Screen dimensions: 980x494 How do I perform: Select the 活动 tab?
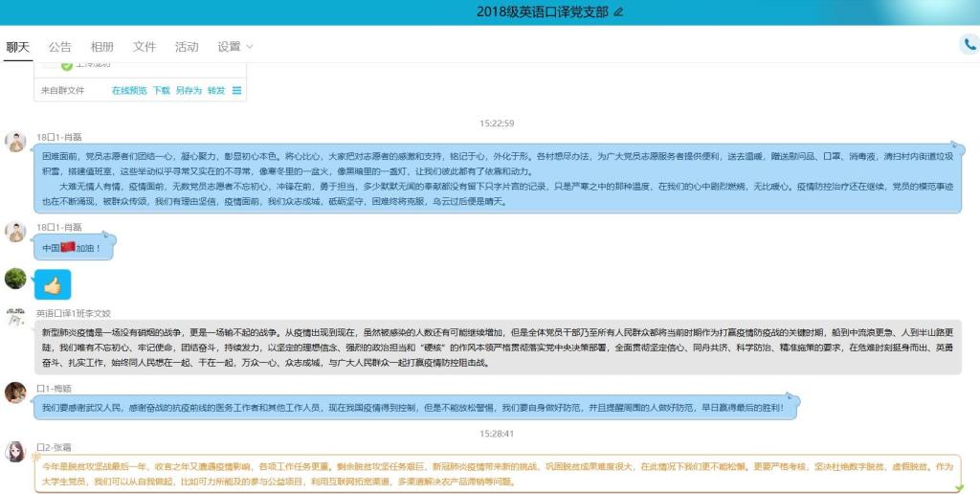[x=187, y=47]
